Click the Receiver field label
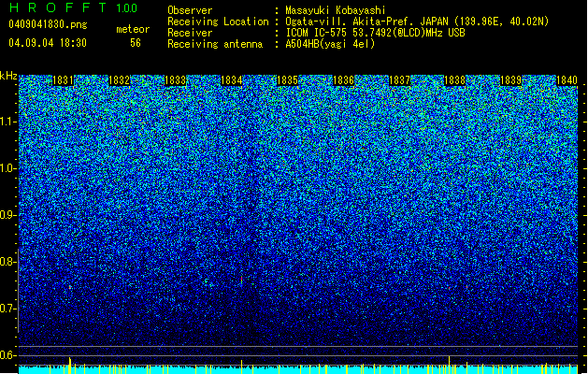 click(x=190, y=33)
